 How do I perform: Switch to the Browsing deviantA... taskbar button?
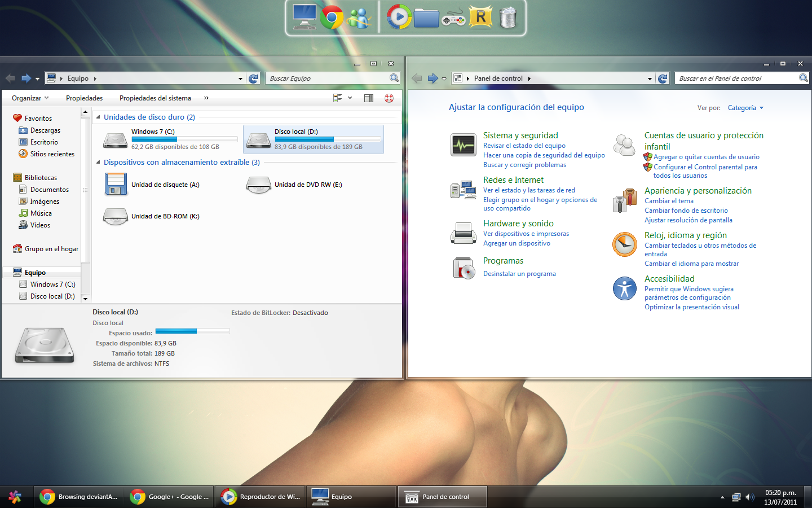pyautogui.click(x=79, y=497)
